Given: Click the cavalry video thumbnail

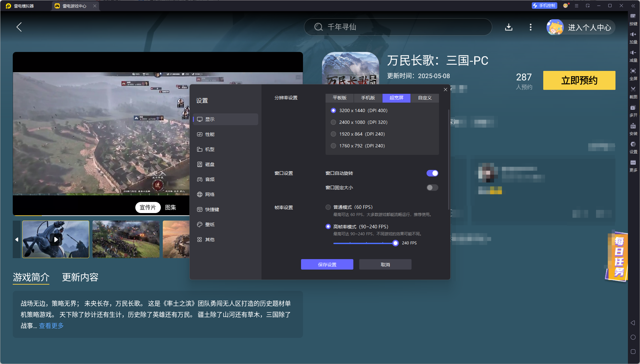Looking at the screenshot, I should [x=56, y=239].
